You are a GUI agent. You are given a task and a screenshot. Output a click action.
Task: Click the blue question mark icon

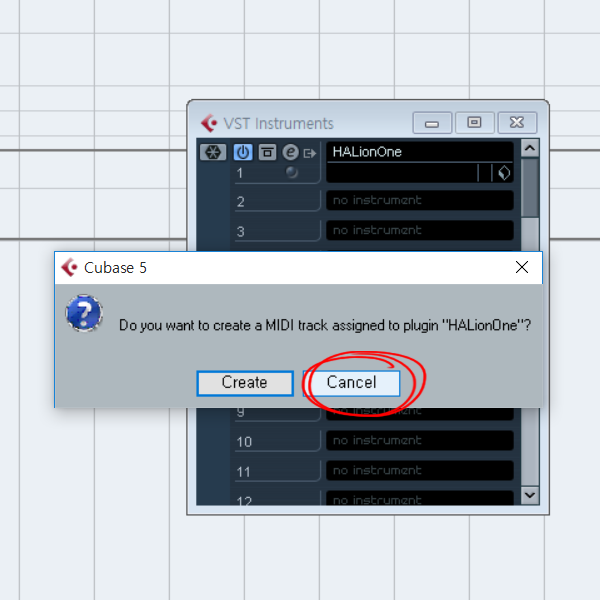pyautogui.click(x=84, y=313)
